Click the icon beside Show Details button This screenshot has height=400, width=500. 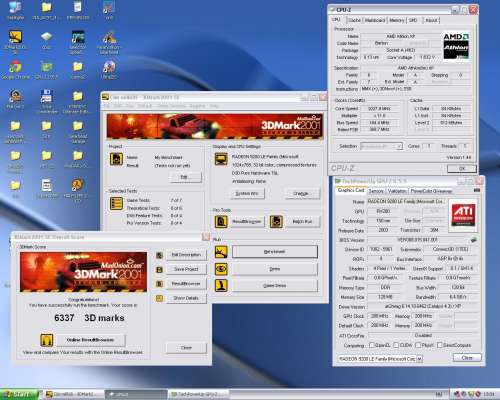pos(159,298)
